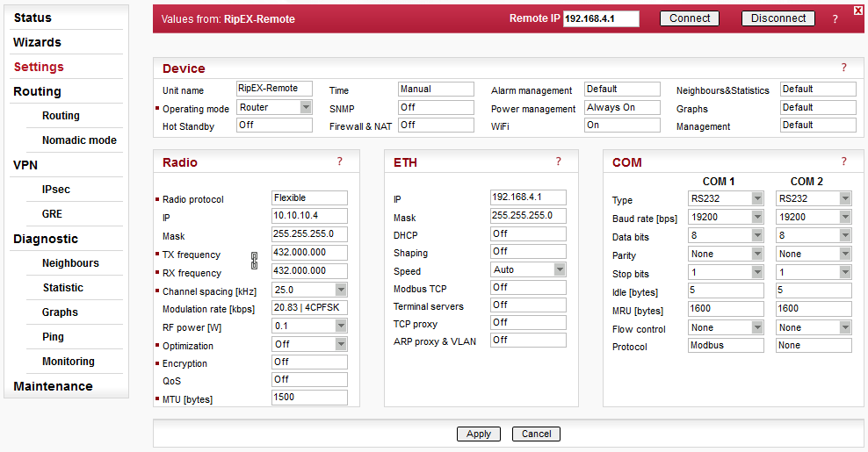This screenshot has width=868, height=452.
Task: Click the Modulation rate field
Action: point(309,307)
